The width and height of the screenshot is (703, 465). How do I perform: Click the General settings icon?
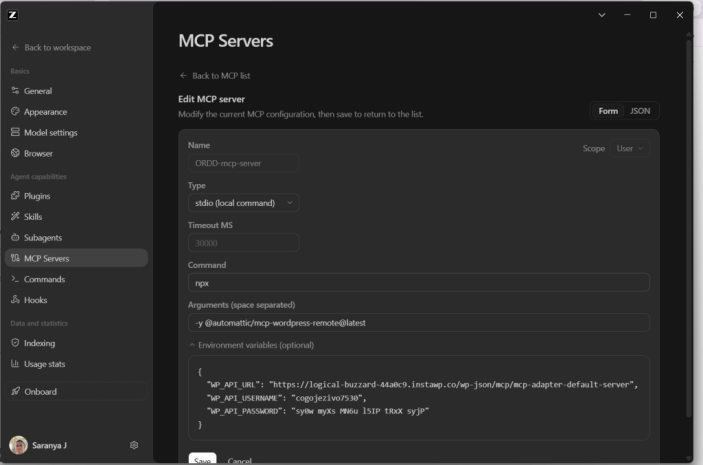[x=15, y=91]
